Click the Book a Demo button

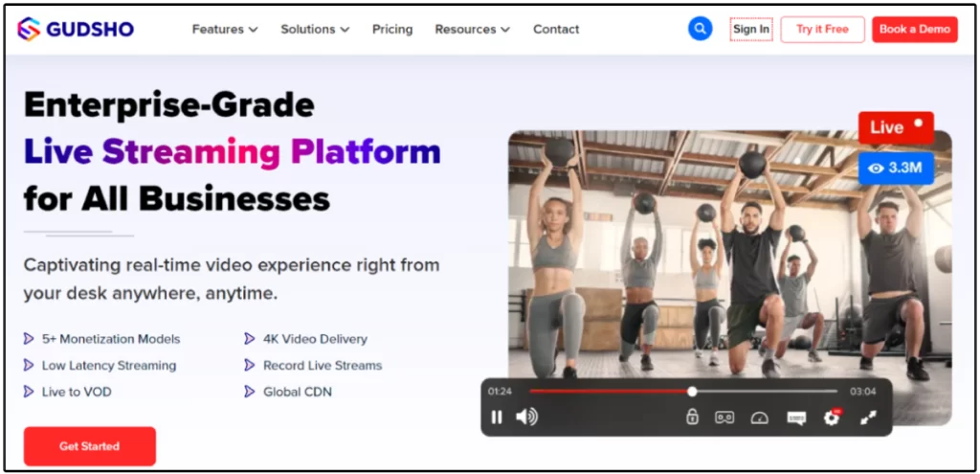tap(915, 30)
